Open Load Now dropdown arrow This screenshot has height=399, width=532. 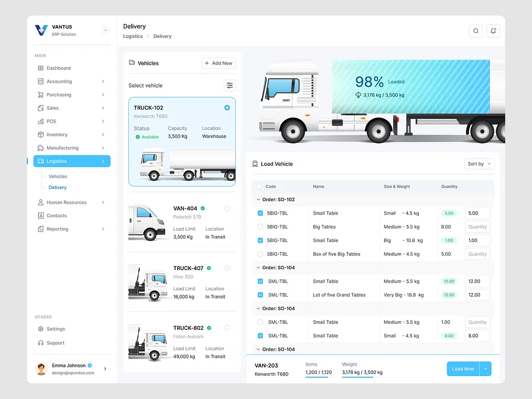(485, 369)
